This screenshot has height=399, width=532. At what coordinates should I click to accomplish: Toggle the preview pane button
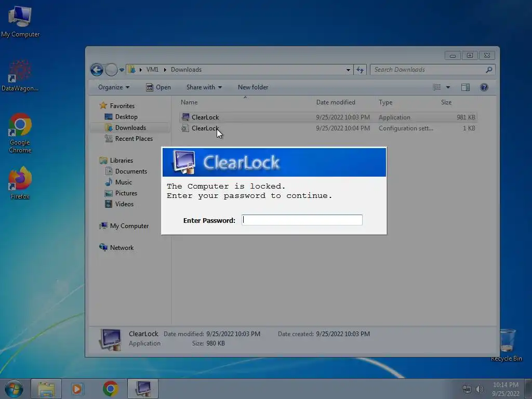click(465, 87)
